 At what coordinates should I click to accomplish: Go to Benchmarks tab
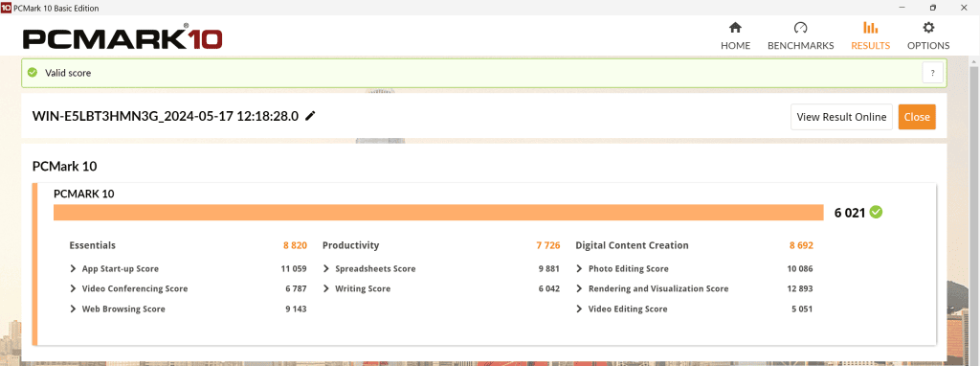click(x=801, y=35)
